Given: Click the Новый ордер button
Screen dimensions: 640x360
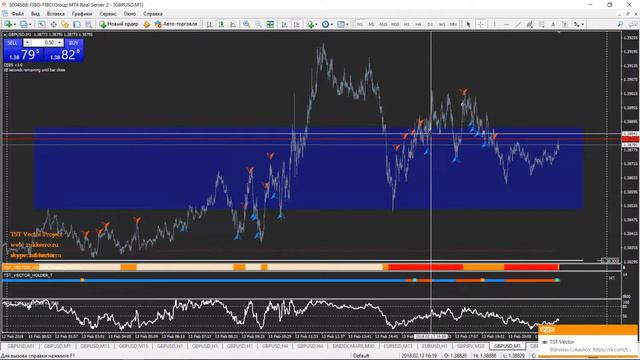Looking at the screenshot, I should pos(119,24).
